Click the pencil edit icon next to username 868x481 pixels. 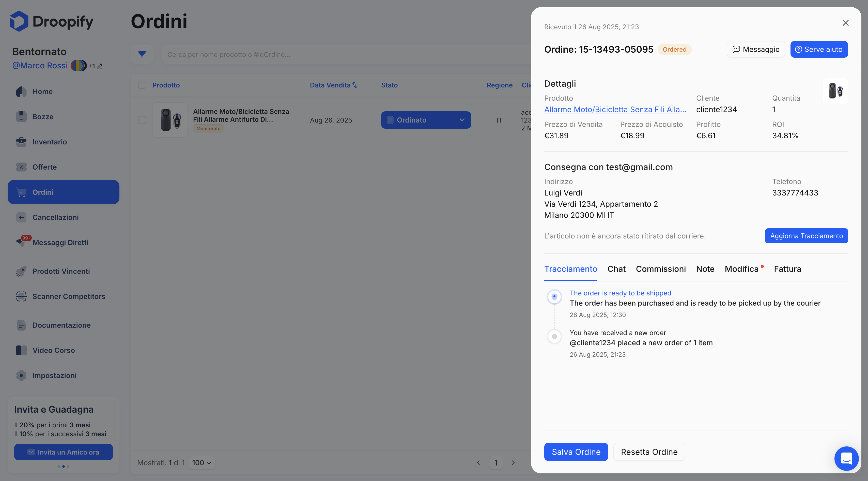point(100,66)
